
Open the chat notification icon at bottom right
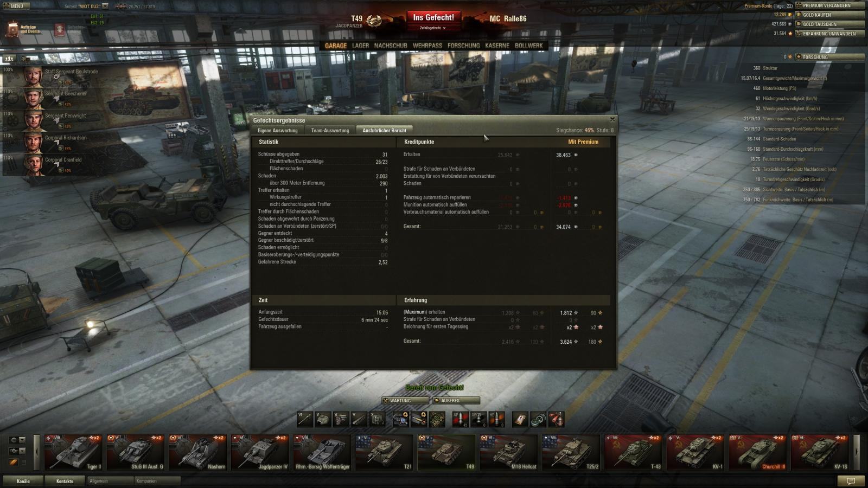851,481
